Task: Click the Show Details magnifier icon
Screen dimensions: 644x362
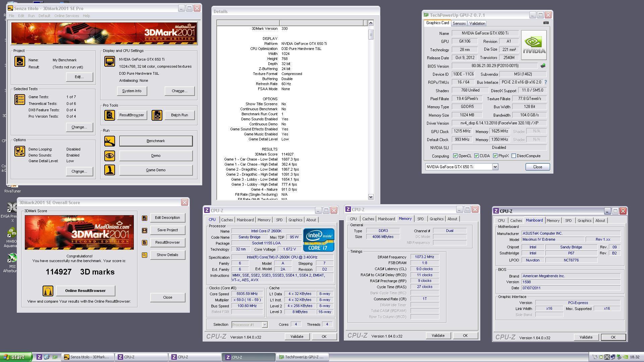Action: pos(145,255)
